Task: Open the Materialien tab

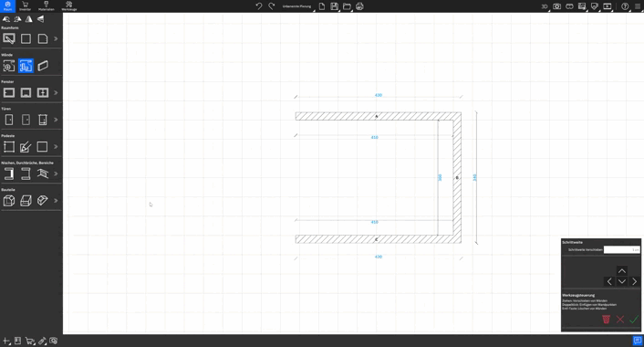Action: tap(46, 5)
